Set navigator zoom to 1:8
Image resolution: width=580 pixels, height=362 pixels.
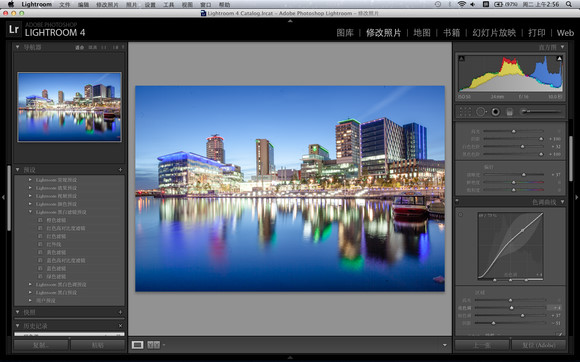(116, 47)
